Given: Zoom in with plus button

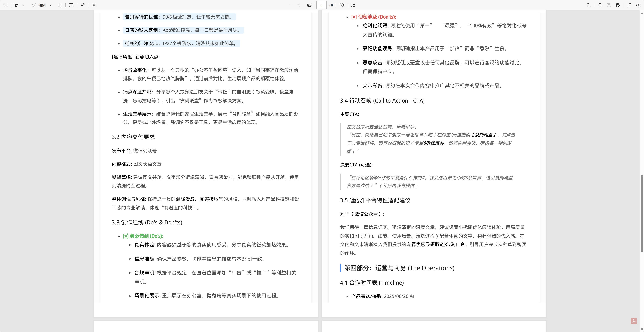Looking at the screenshot, I should pyautogui.click(x=300, y=5).
